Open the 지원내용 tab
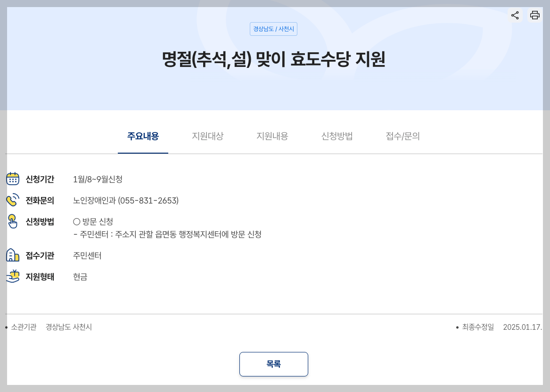Image resolution: width=550 pixels, height=392 pixels. (272, 136)
